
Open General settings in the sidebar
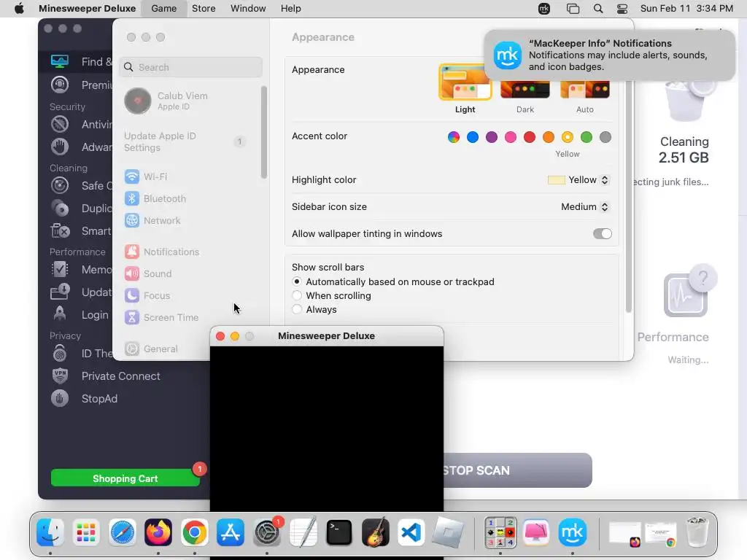pyautogui.click(x=151, y=349)
